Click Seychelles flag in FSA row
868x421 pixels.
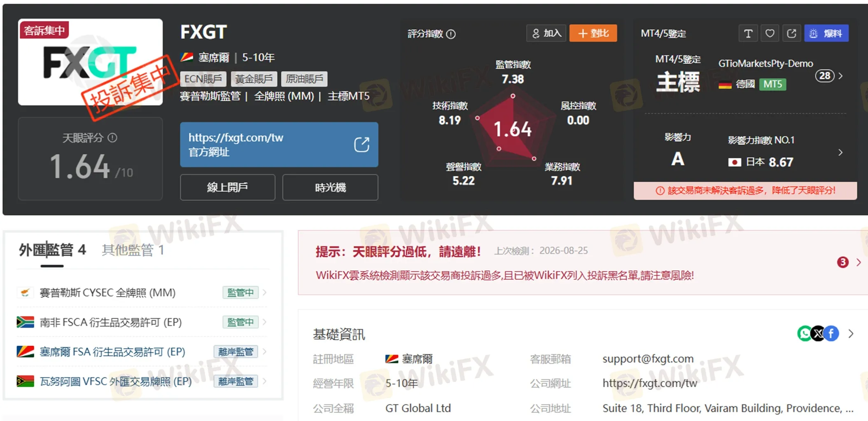(25, 352)
